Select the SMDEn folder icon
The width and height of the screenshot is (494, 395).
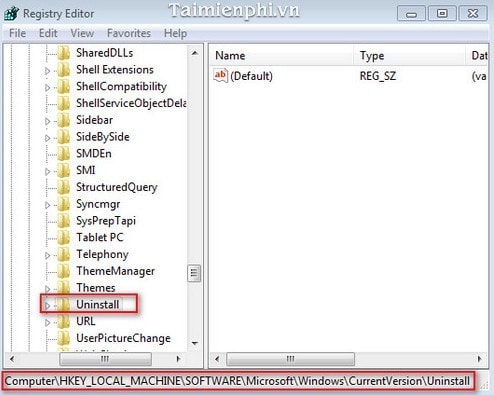[x=64, y=153]
